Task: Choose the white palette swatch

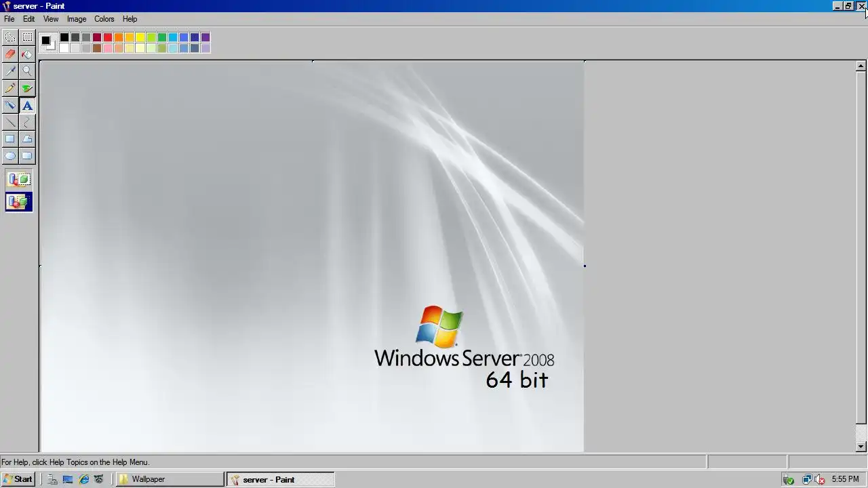Action: point(64,48)
